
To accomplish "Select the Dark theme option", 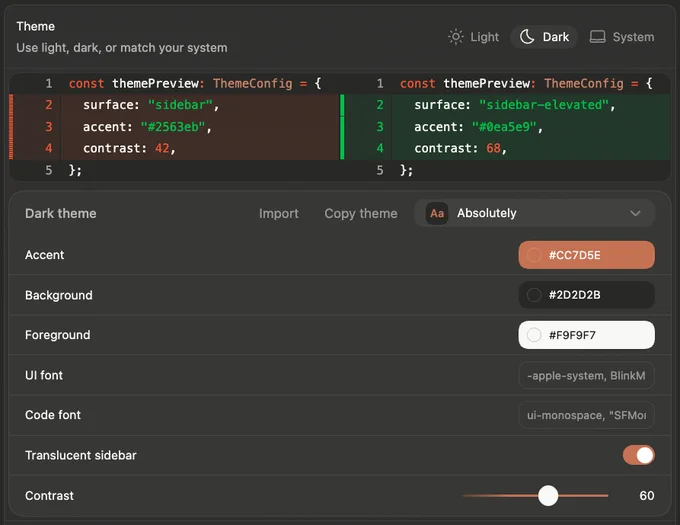I will click(544, 37).
